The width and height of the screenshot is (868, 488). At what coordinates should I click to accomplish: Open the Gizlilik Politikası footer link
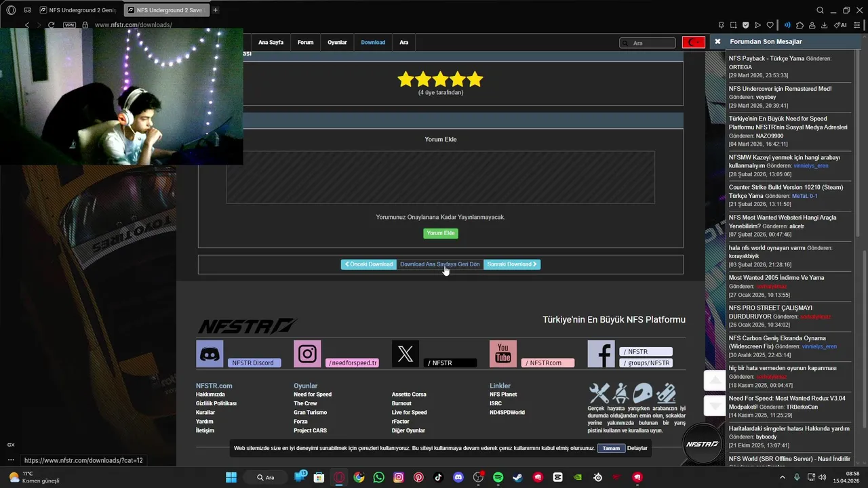pyautogui.click(x=216, y=403)
